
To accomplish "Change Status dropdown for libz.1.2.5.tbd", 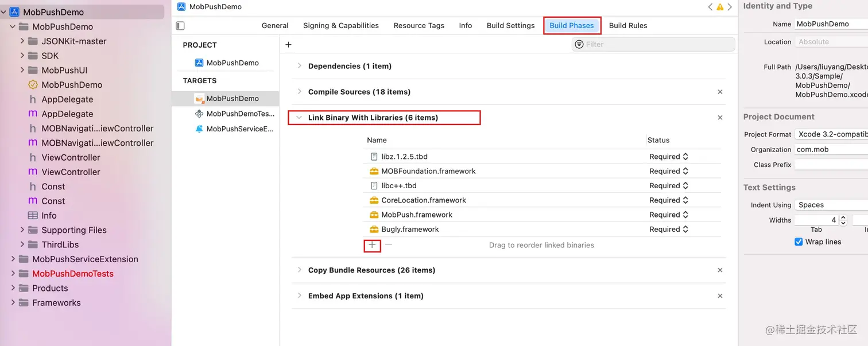I will pos(669,157).
